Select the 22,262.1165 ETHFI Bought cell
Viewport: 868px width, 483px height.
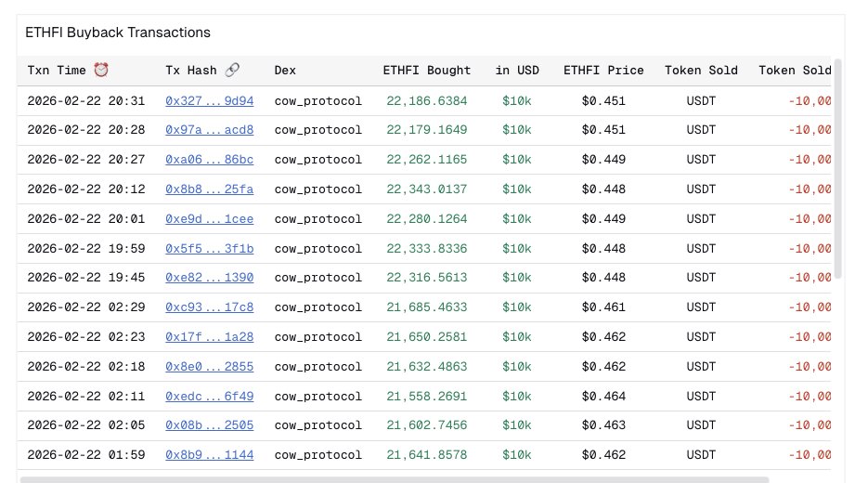coord(427,160)
